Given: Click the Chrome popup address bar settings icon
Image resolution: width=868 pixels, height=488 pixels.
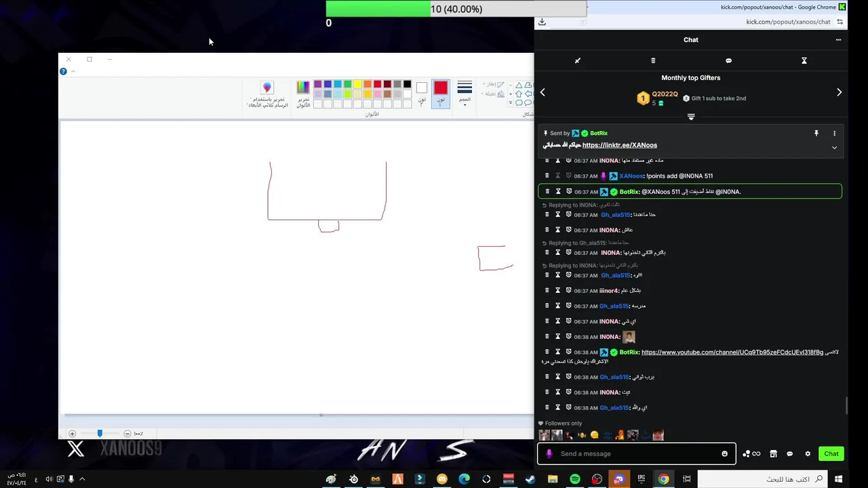Looking at the screenshot, I should pyautogui.click(x=840, y=22).
